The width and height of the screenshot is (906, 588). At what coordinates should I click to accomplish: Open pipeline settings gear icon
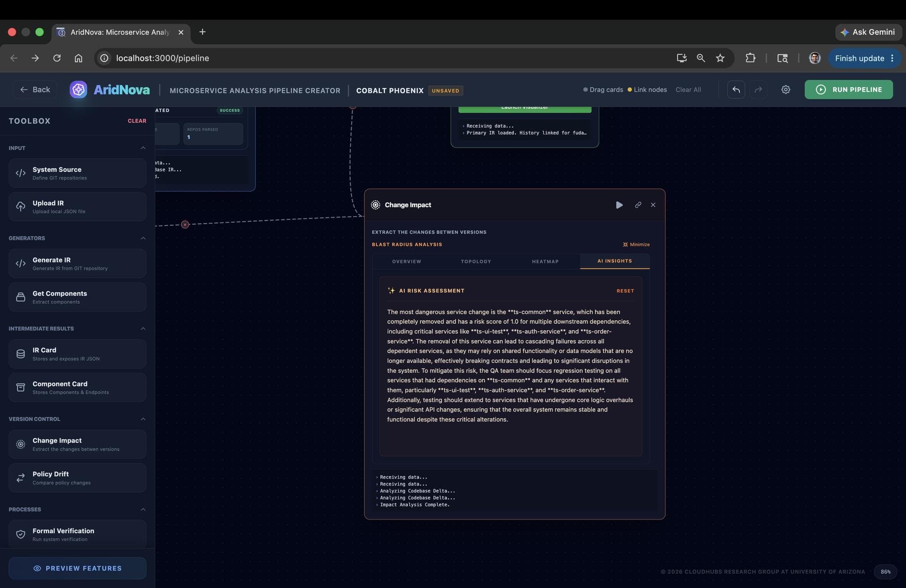tap(786, 90)
